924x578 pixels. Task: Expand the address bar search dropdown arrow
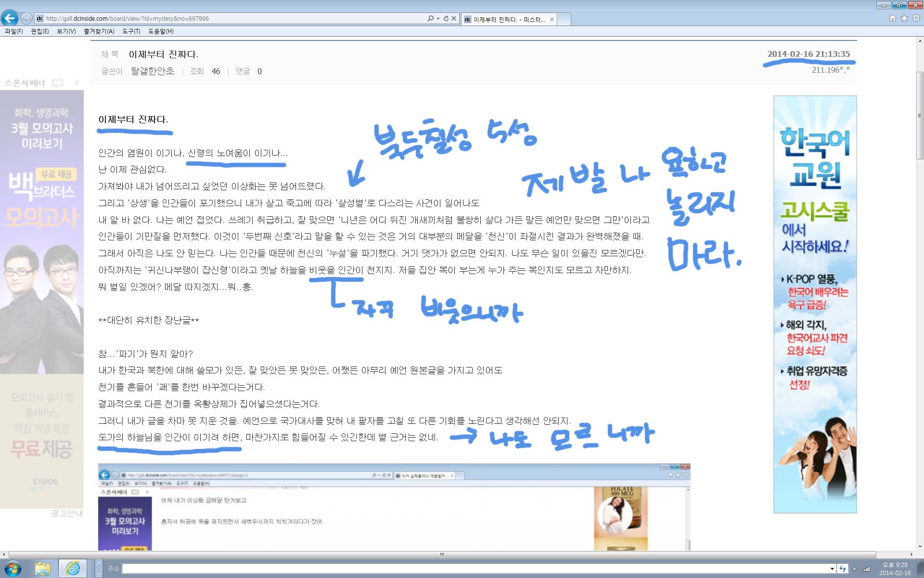pyautogui.click(x=438, y=18)
